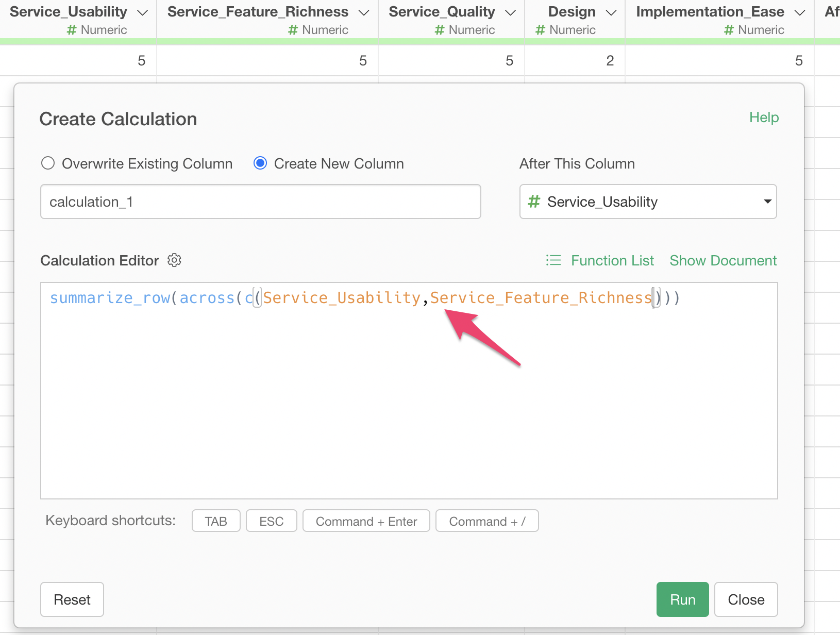Viewport: 840px width, 635px height.
Task: Open Service_Quality column menu chevron
Action: pos(510,12)
